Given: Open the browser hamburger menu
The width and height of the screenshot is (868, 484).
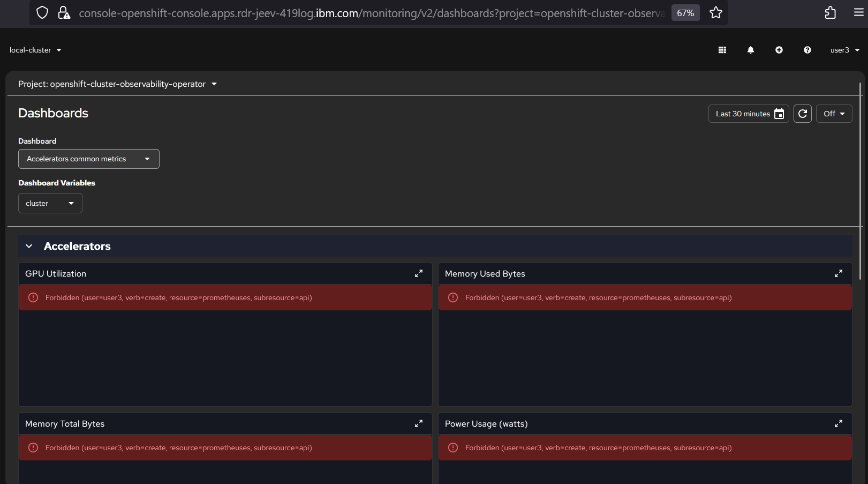Looking at the screenshot, I should (859, 13).
